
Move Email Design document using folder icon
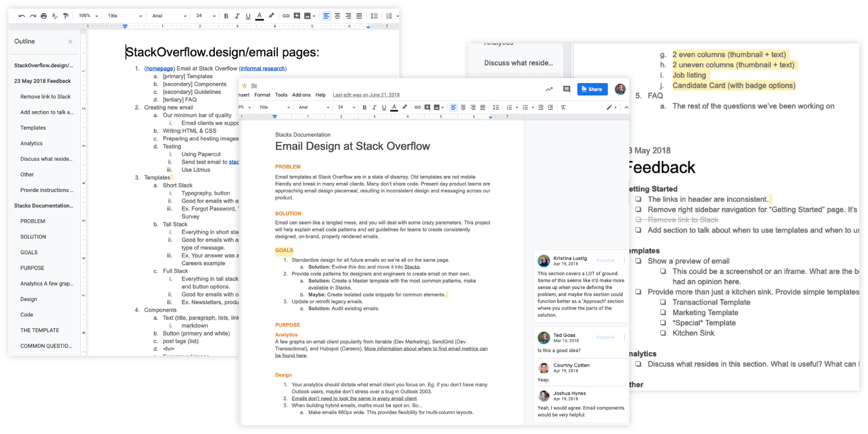click(254, 86)
